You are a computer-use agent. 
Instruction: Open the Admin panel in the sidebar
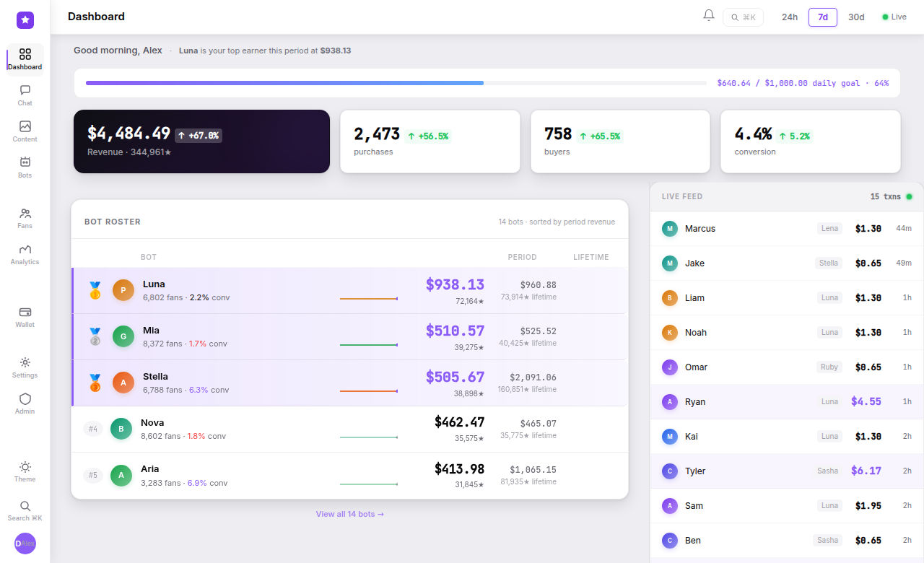pyautogui.click(x=25, y=403)
